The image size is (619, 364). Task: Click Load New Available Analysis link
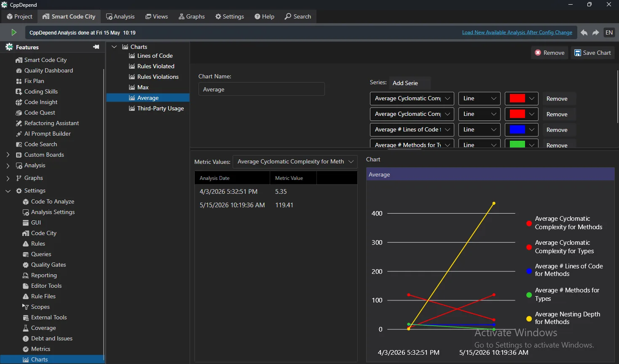[x=517, y=32]
